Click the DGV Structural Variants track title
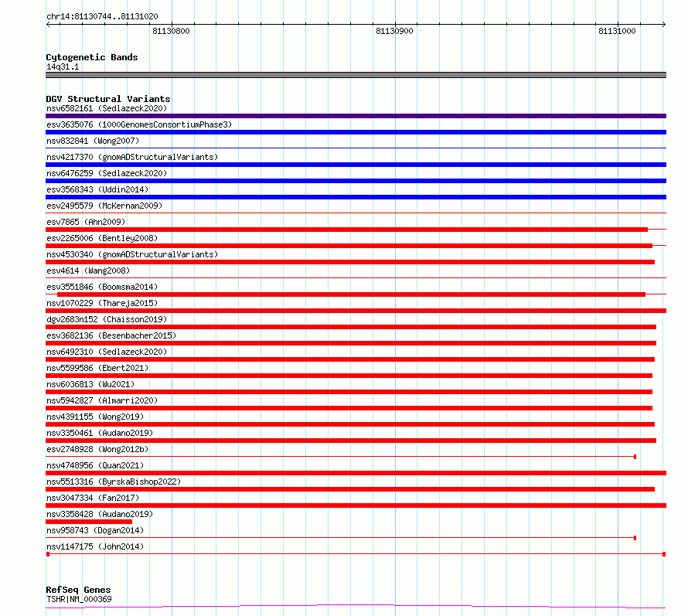This screenshot has width=688, height=616. coord(108,99)
